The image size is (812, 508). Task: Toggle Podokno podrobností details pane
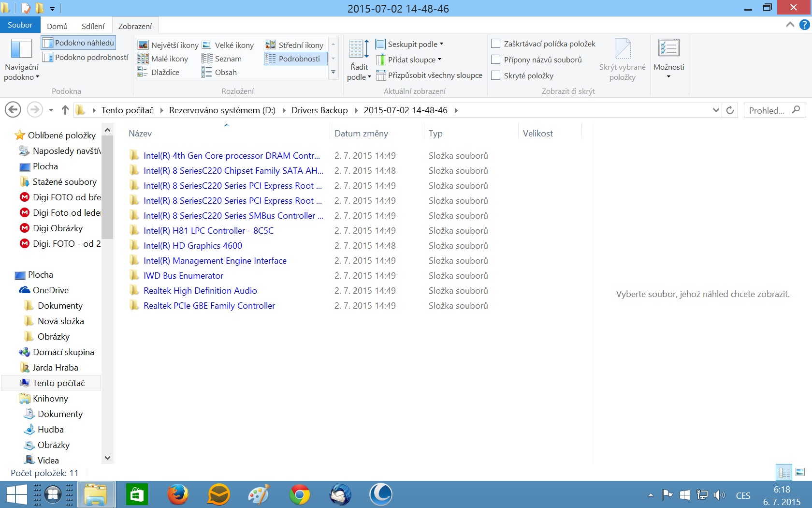point(86,57)
